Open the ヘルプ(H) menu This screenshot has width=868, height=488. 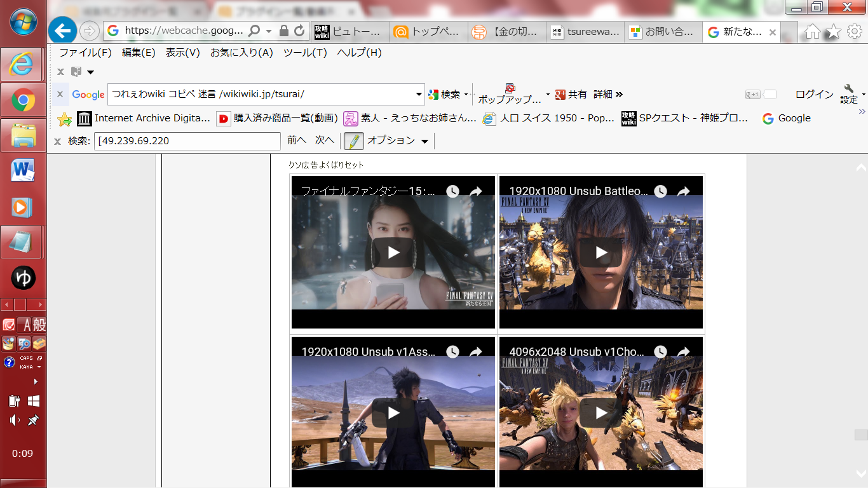360,53
